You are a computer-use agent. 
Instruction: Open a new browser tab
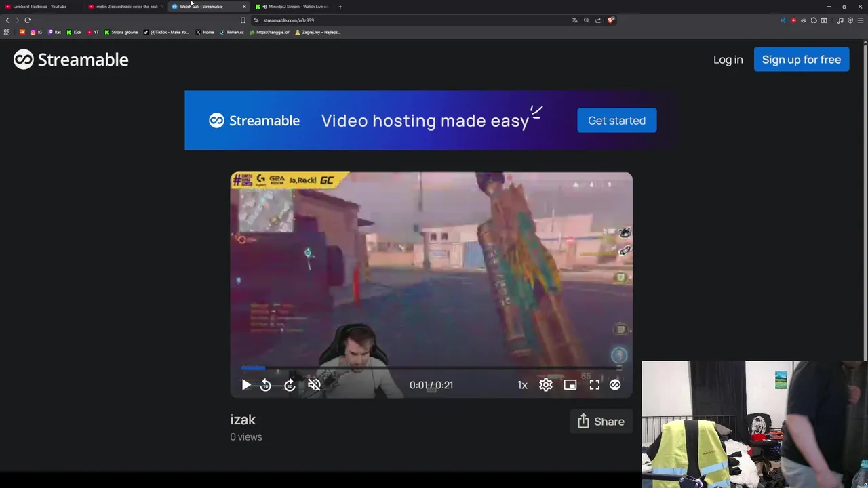(x=340, y=7)
